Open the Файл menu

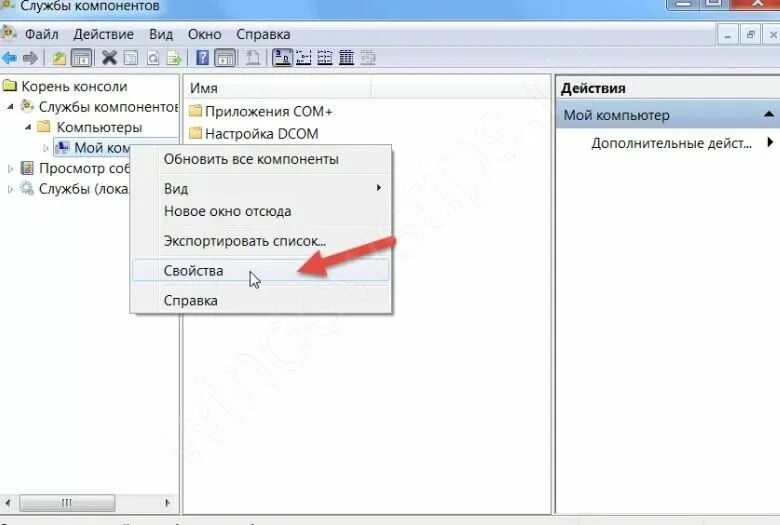[x=42, y=34]
